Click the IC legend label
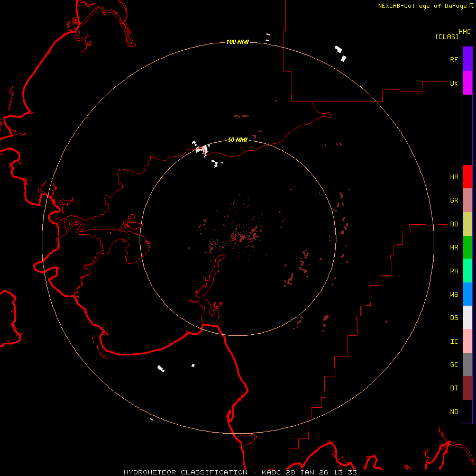 click(454, 342)
